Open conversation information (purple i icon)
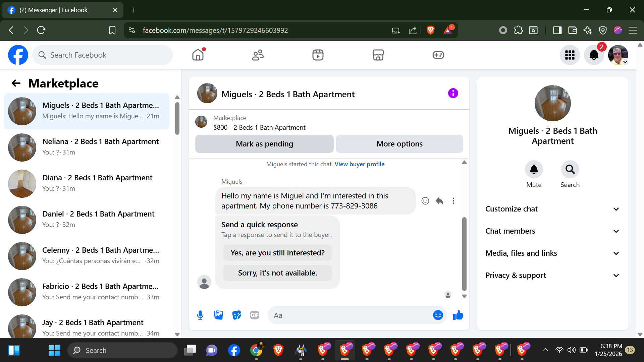644x362 pixels. [453, 93]
